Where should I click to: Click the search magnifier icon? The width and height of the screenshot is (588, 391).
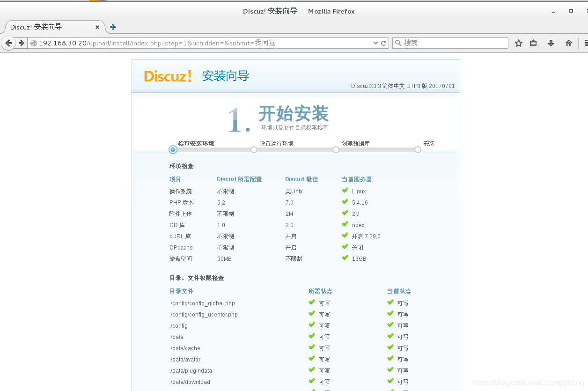pyautogui.click(x=398, y=43)
